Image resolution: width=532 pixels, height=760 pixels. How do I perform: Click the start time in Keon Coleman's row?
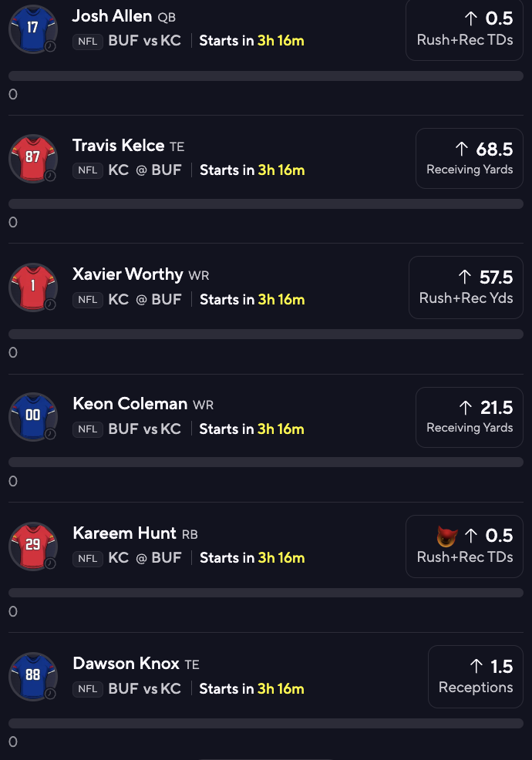(251, 429)
